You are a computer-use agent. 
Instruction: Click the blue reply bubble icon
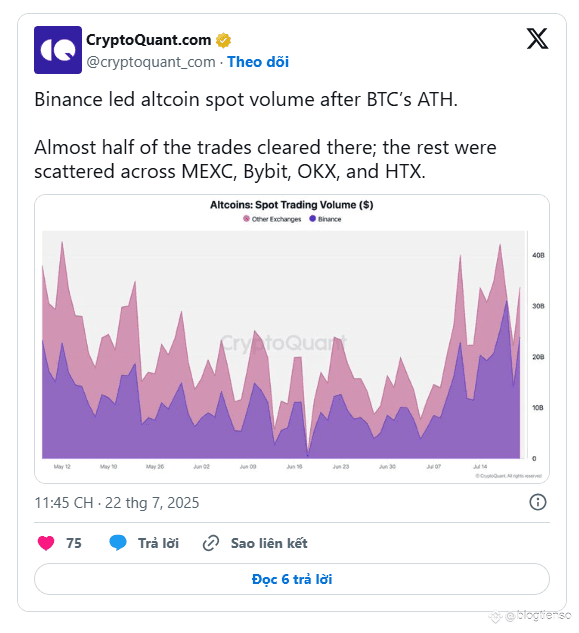pos(118,543)
